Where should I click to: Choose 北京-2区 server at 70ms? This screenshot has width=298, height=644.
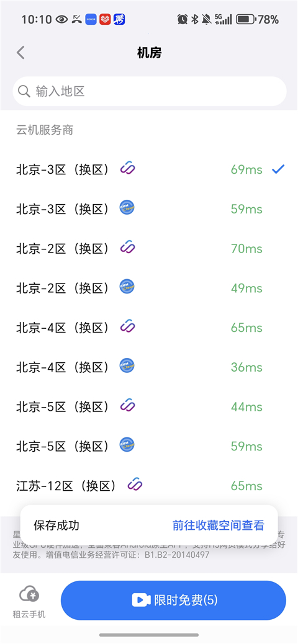(149, 248)
